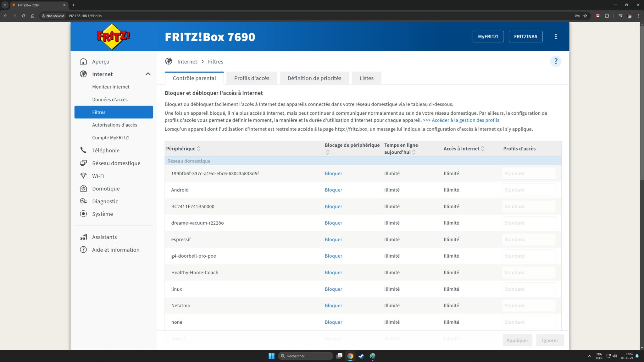This screenshot has height=362, width=644.
Task: Sort by Blocage de périphérique arrows
Action: tap(328, 152)
